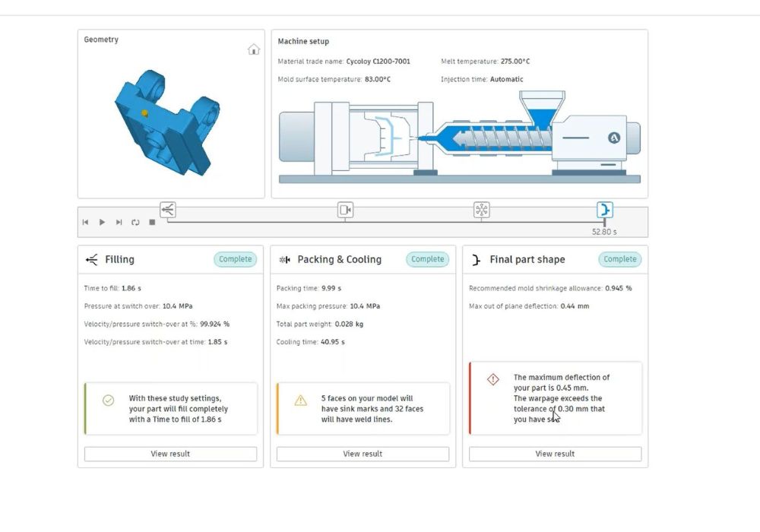Click the Final part shape header icon

477,260
